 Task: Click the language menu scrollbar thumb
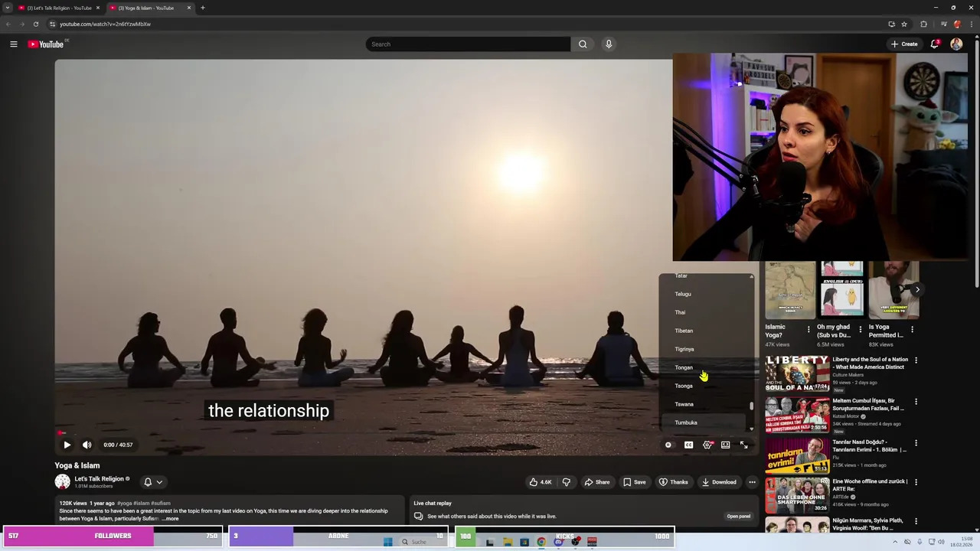(x=751, y=406)
